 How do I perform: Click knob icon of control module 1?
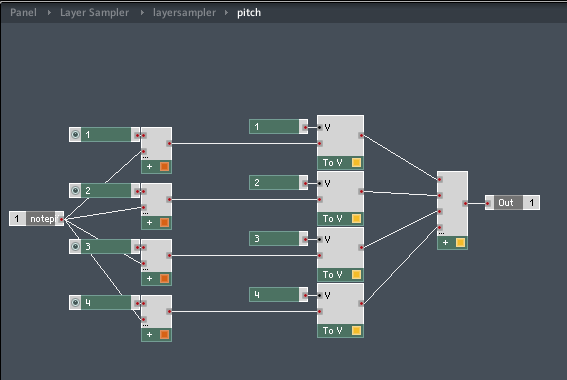[75, 135]
